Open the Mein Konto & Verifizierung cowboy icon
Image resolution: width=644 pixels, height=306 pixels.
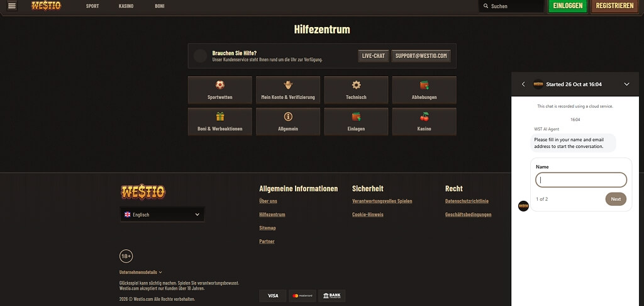point(288,85)
